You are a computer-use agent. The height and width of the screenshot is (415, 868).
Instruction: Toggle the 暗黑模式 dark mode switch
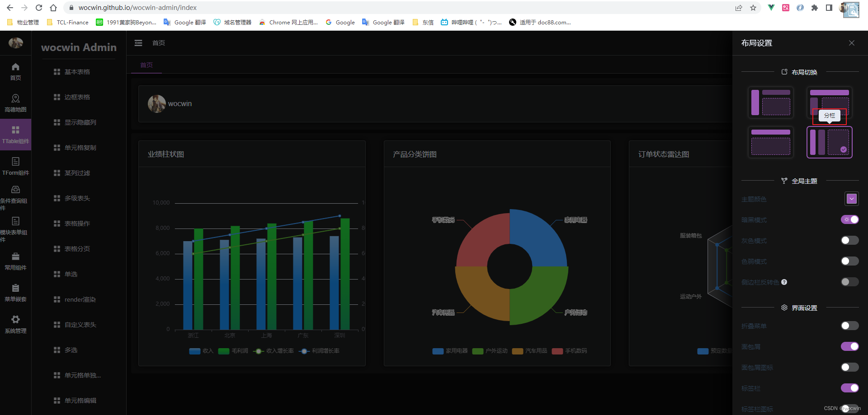(850, 219)
